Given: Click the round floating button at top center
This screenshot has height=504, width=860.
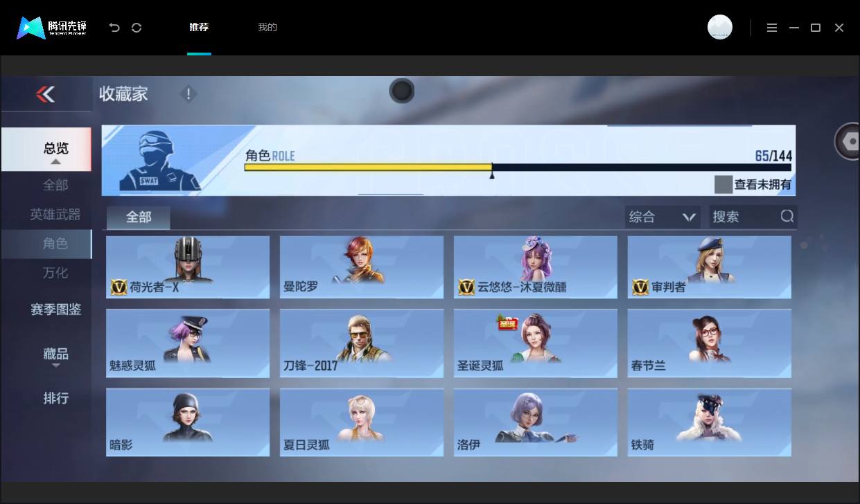Looking at the screenshot, I should tap(402, 91).
